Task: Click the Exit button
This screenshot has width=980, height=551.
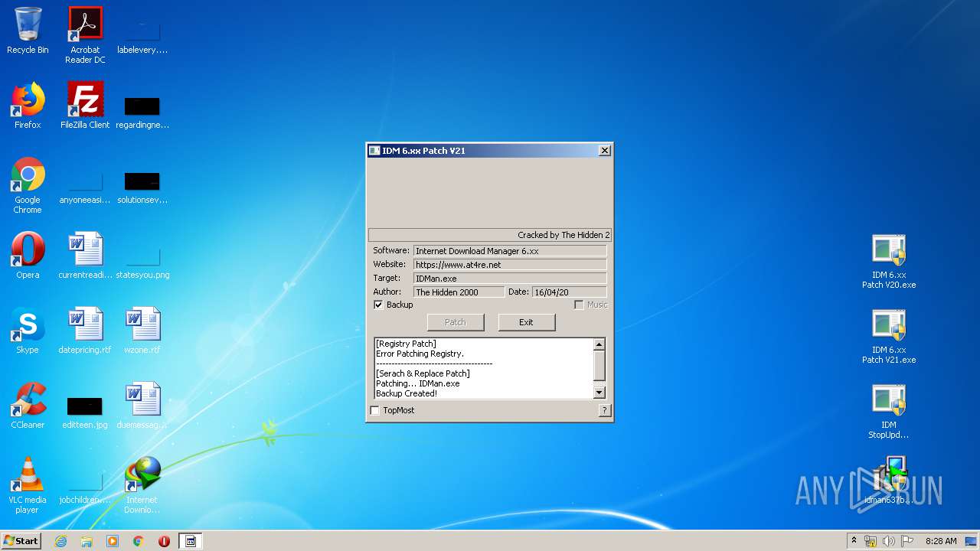Action: point(526,322)
